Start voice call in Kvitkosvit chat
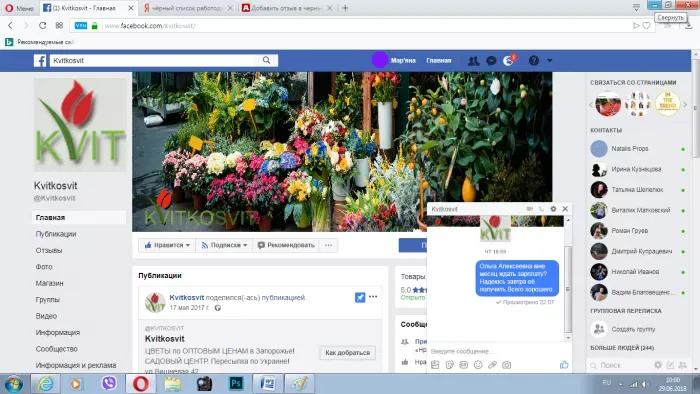 coord(541,208)
